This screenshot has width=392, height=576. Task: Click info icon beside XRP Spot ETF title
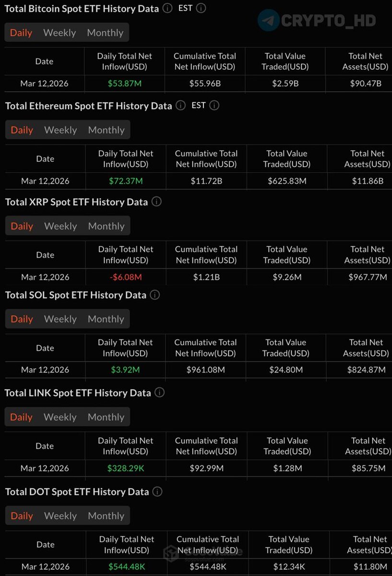(156, 202)
